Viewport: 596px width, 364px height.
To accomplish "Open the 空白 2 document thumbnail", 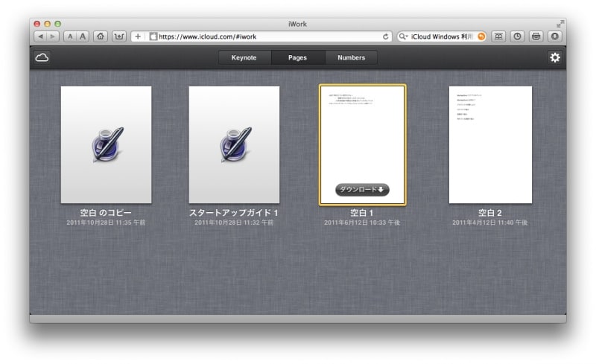I will [x=490, y=144].
